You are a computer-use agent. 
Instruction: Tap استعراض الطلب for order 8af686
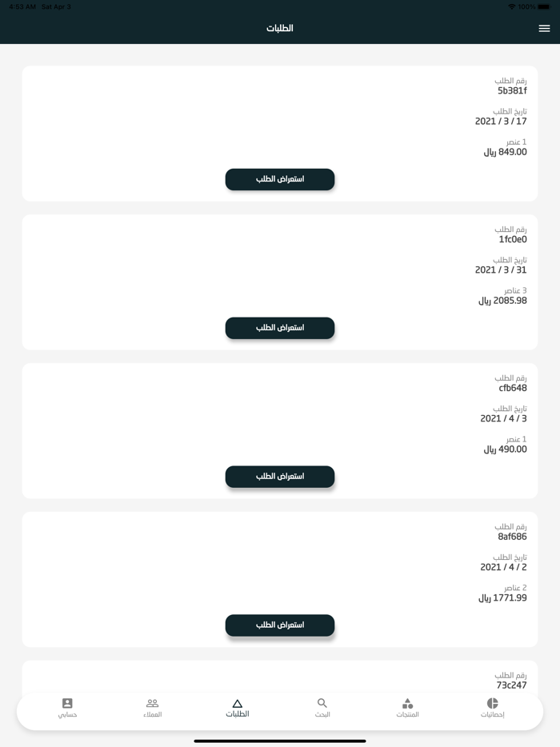[x=280, y=625]
